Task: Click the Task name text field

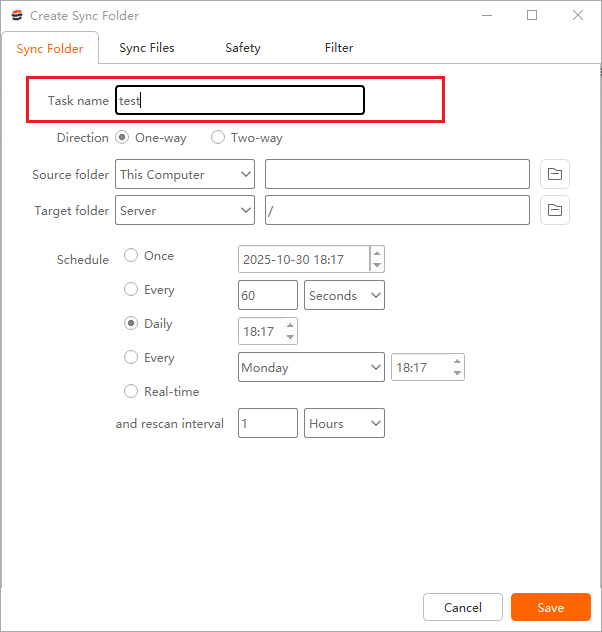Action: coord(240,100)
